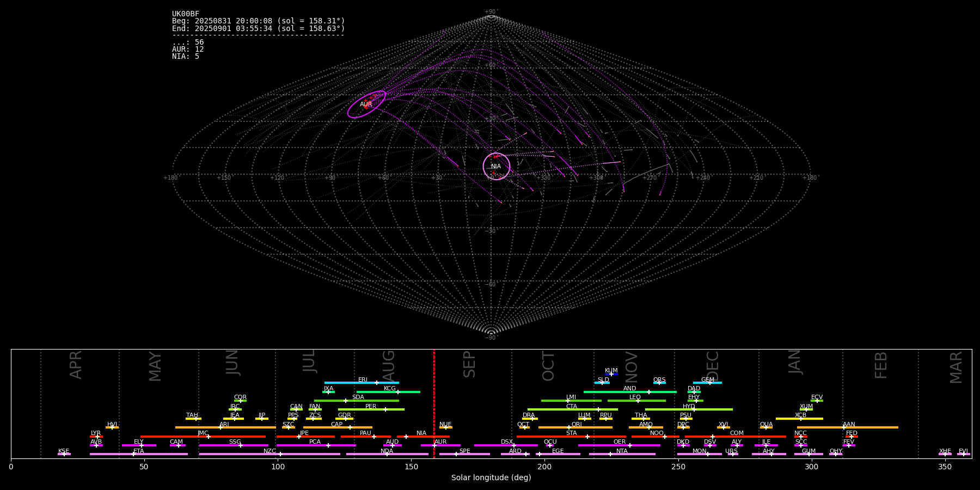980x490 pixels.
Task: Select the AUR shower bar in timeline
Action: tap(440, 445)
